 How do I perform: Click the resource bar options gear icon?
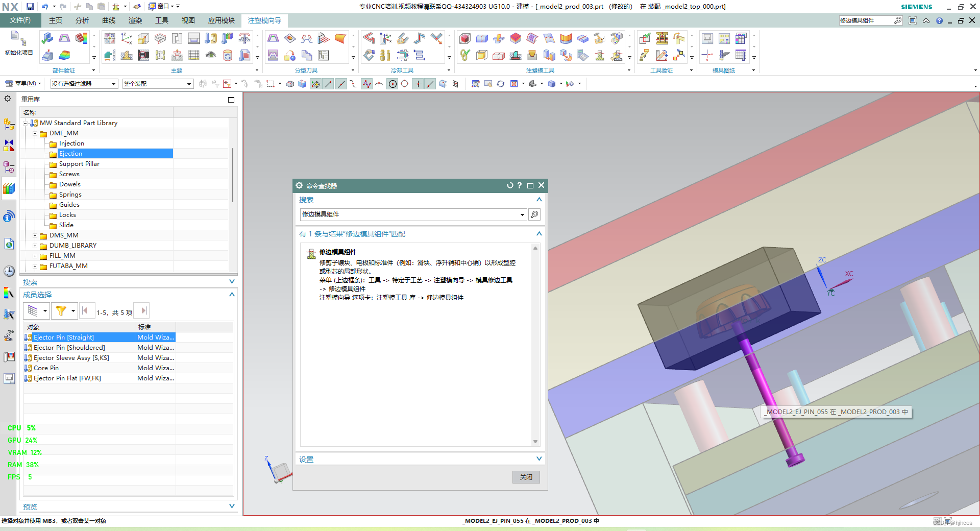(8, 99)
